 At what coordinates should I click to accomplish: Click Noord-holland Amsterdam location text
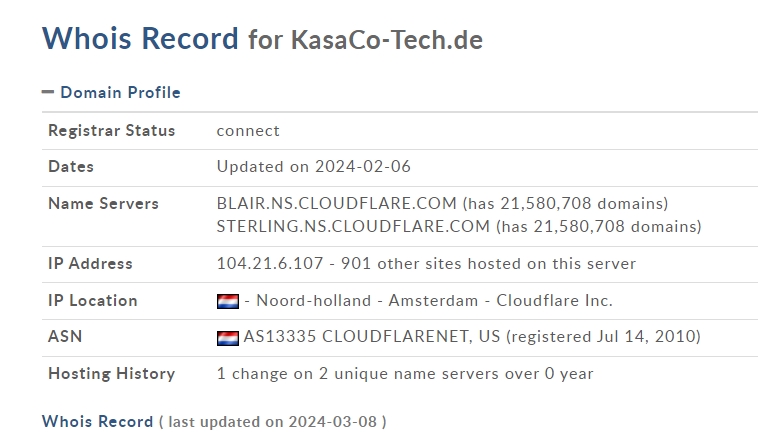[x=367, y=301]
